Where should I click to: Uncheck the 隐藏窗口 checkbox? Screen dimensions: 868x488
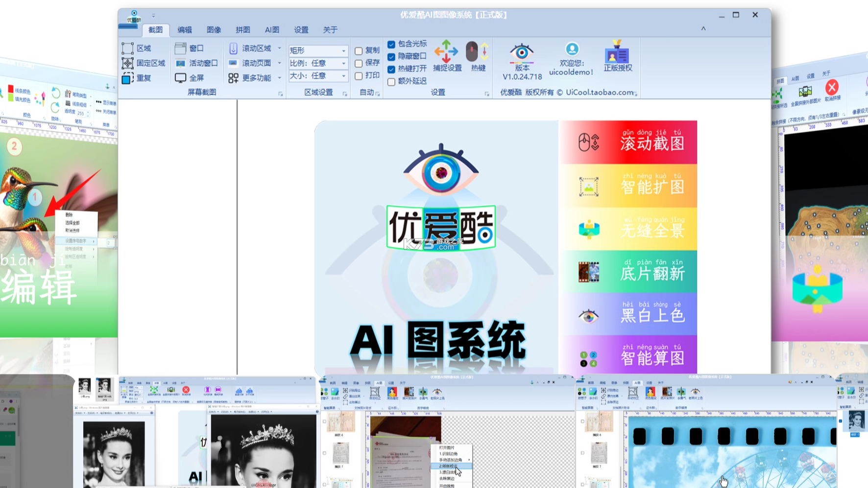pyautogui.click(x=391, y=57)
